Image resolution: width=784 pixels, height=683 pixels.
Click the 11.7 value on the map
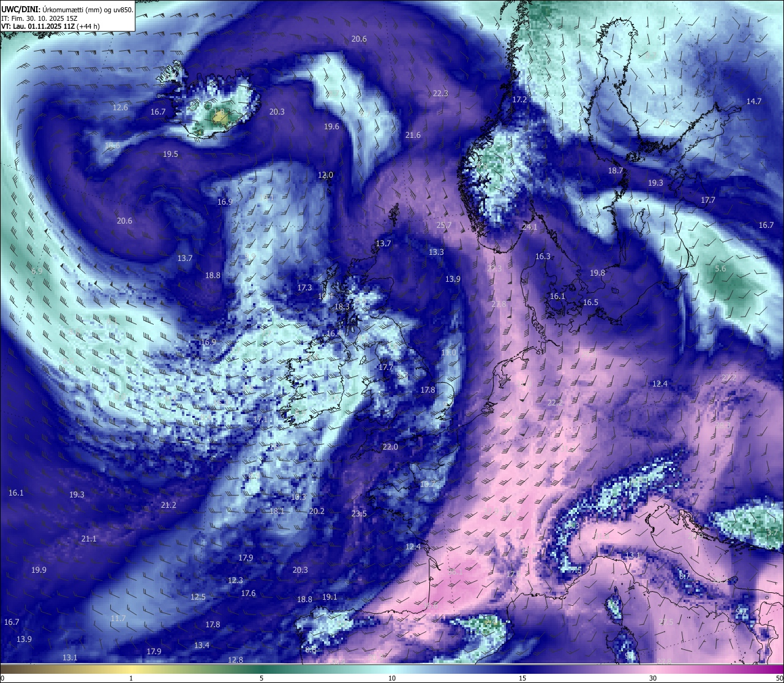coord(118,618)
